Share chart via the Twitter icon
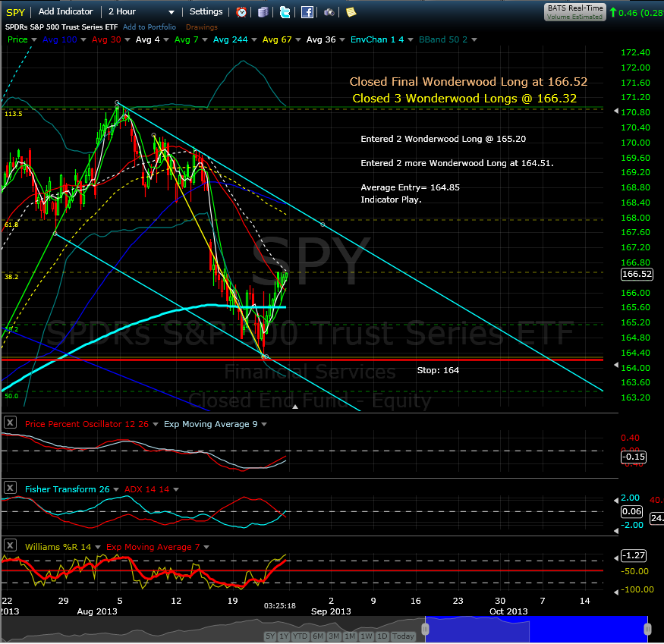664x644 pixels. point(285,12)
